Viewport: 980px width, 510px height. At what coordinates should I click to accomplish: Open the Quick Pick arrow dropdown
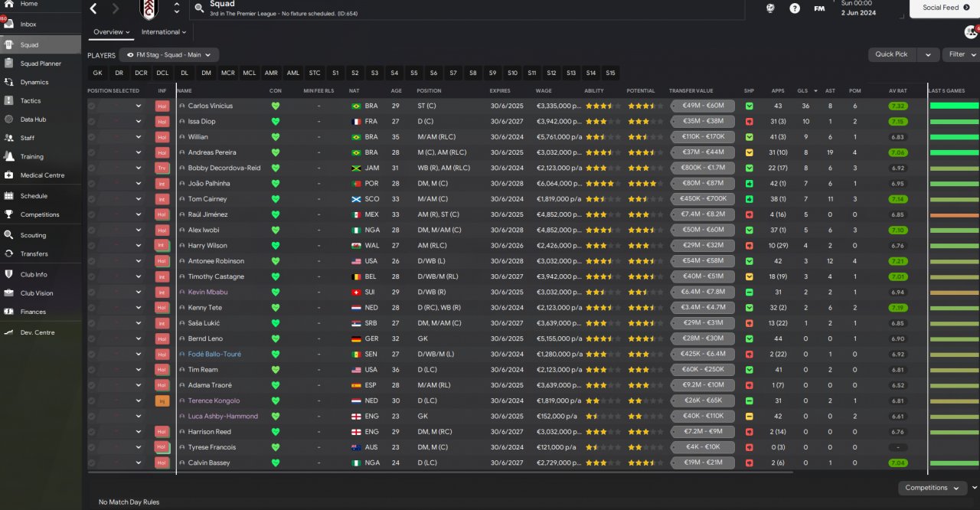point(928,54)
